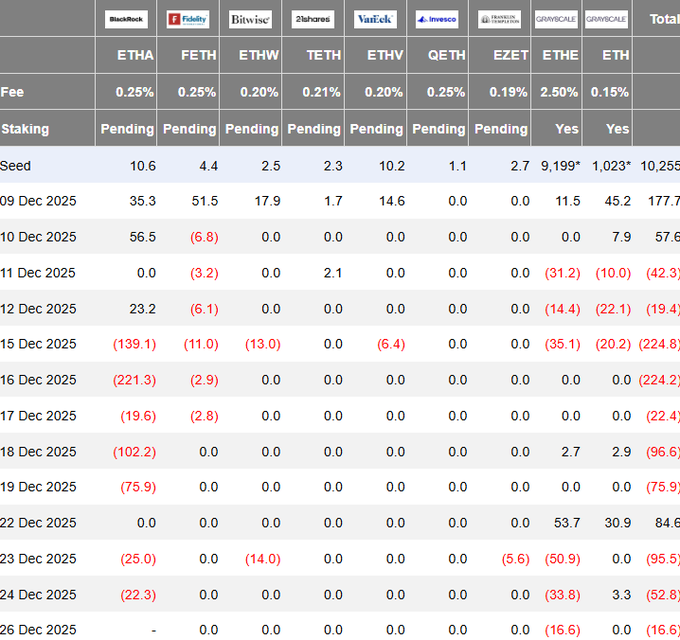This screenshot has width=680, height=640.
Task: Select the 15 Dec 2025 row date
Action: [x=39, y=344]
